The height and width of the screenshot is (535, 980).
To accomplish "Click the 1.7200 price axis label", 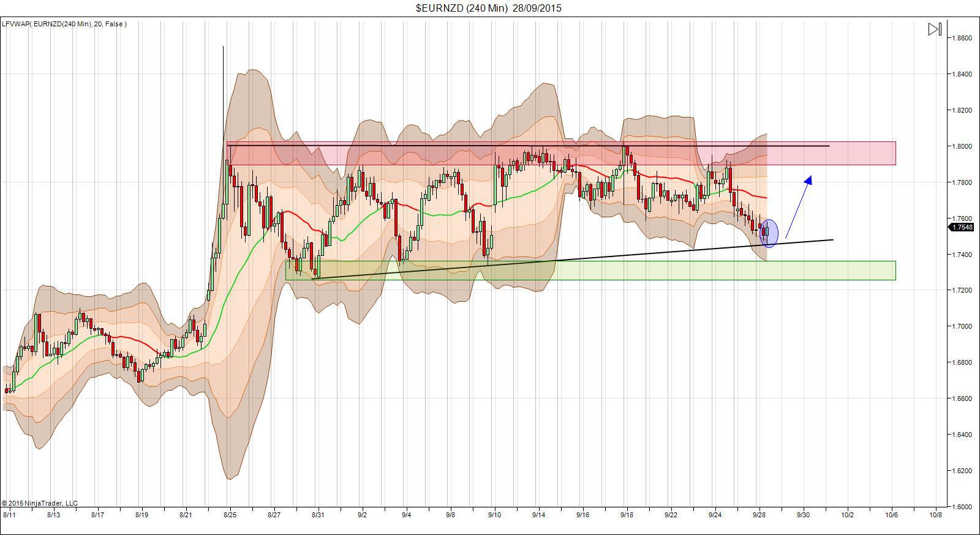I will pos(962,290).
